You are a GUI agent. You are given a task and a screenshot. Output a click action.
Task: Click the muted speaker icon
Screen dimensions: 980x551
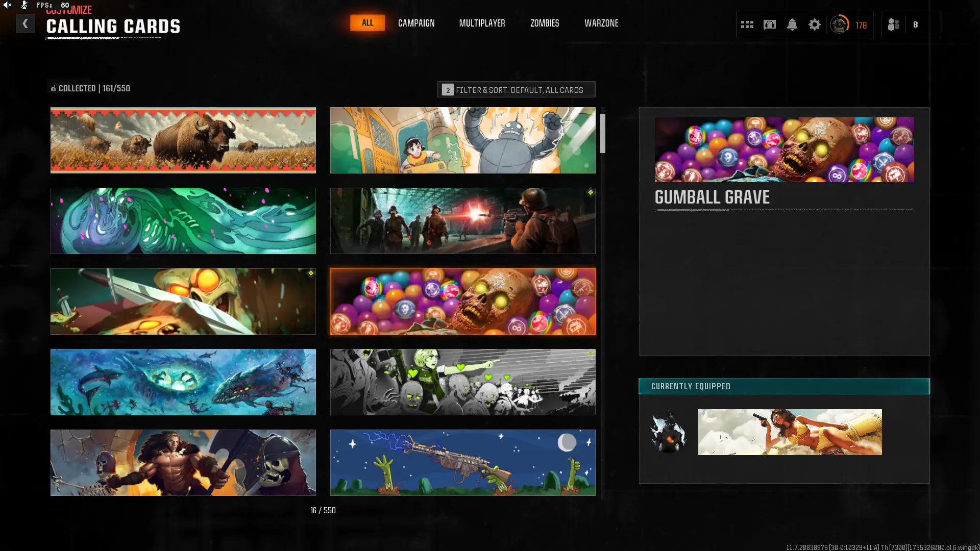pyautogui.click(x=7, y=5)
